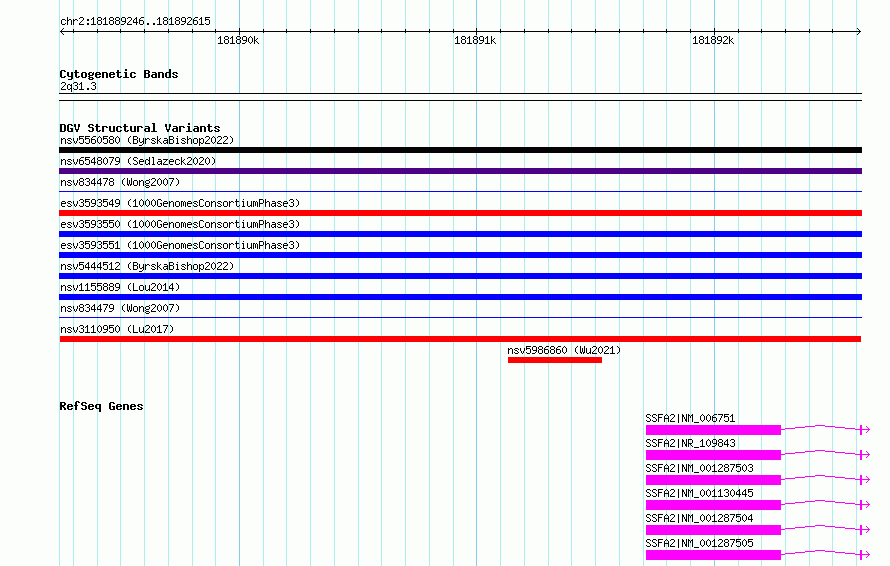Click the blue esv3593551 variant bar
890x566 pixels.
[x=460, y=255]
